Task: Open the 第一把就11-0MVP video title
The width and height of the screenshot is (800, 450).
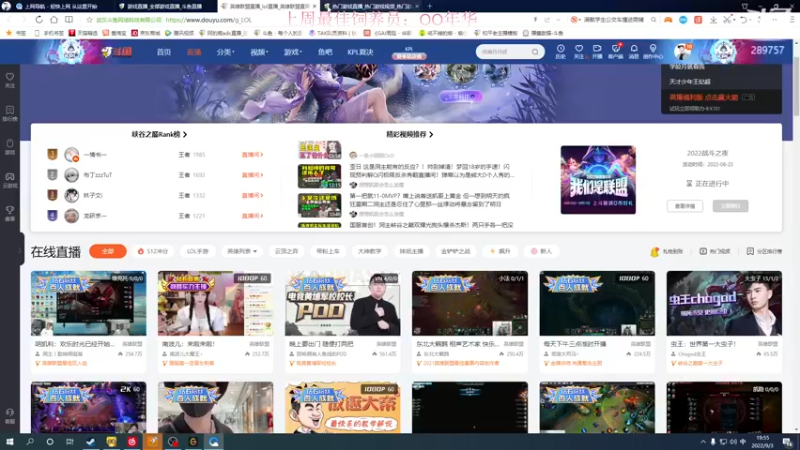Action: [429, 199]
